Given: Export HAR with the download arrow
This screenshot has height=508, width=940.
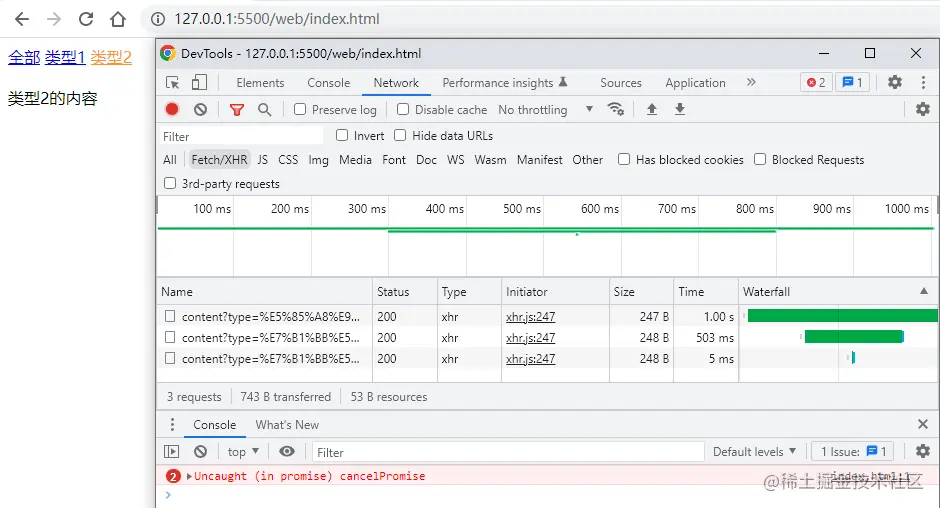Looking at the screenshot, I should [x=680, y=109].
